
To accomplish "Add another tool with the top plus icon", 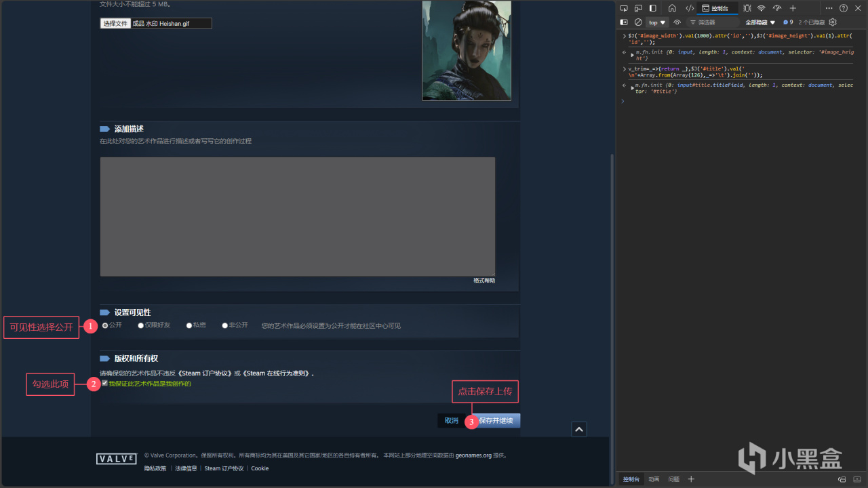I will [x=793, y=8].
